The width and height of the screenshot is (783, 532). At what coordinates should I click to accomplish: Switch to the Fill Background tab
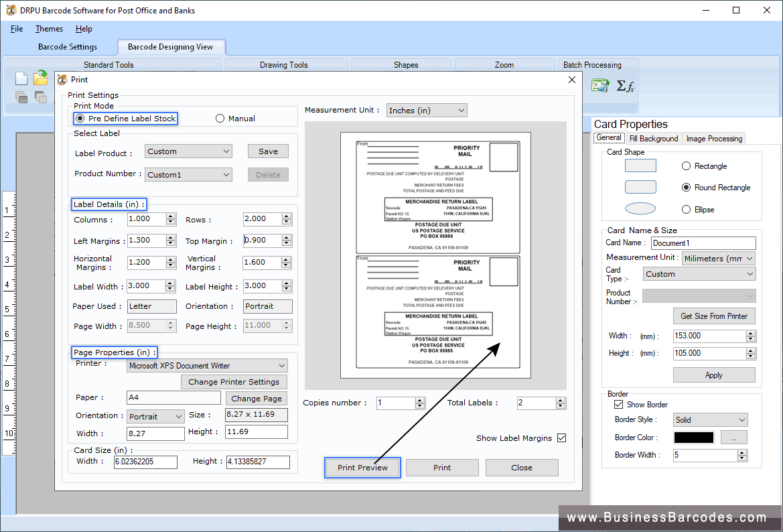653,138
